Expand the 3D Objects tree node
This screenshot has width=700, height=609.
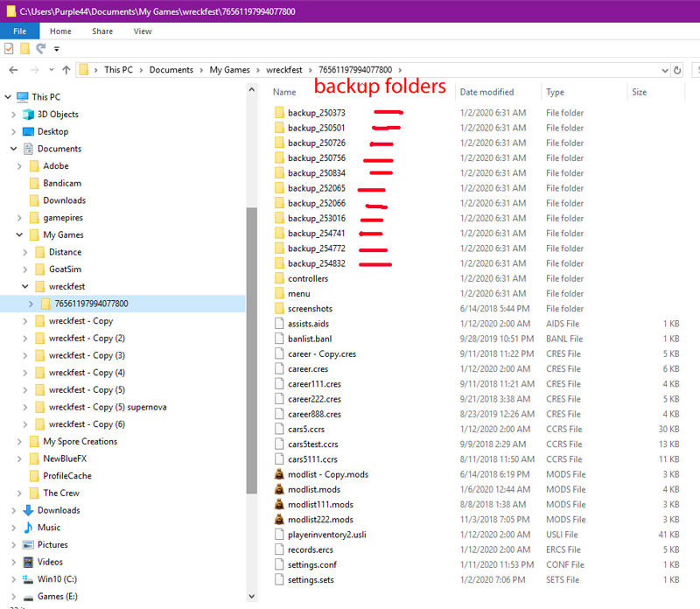tap(13, 115)
